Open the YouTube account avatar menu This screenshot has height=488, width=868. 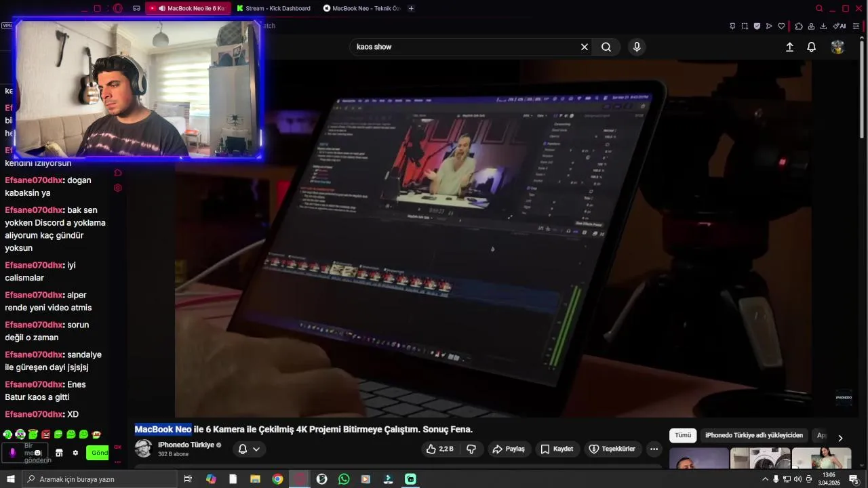pos(837,47)
